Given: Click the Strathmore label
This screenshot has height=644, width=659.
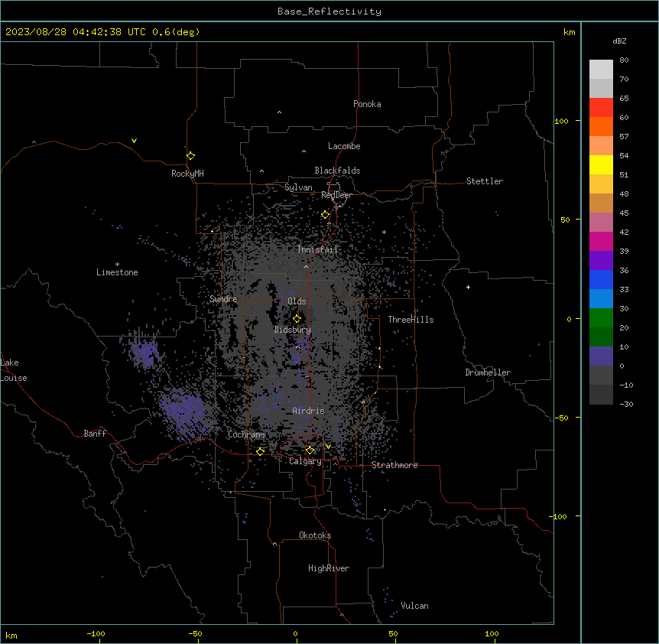Looking at the screenshot, I should pos(394,465).
